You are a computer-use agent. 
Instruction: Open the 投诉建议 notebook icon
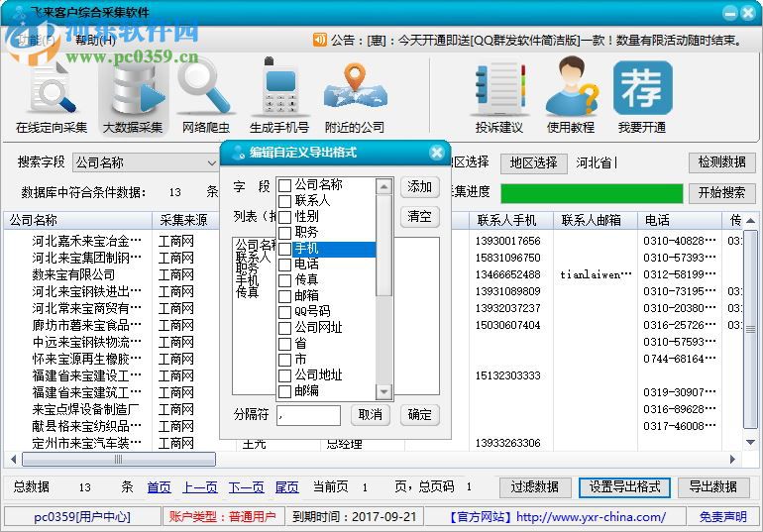click(498, 93)
